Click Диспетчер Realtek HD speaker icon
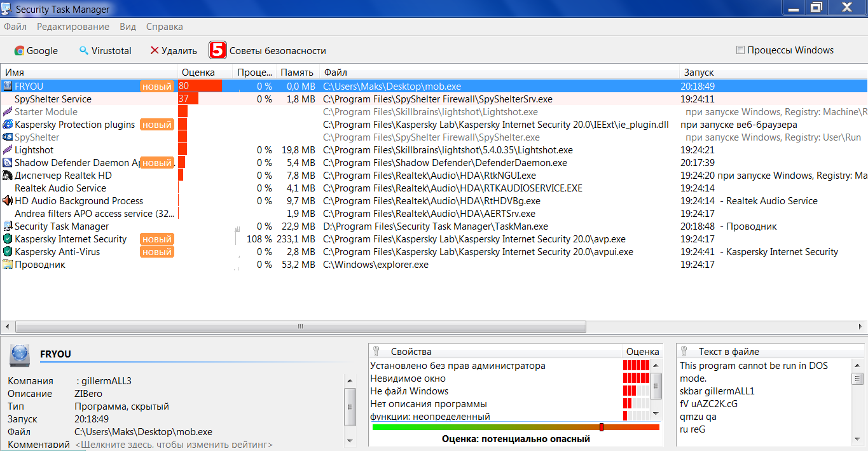 tap(8, 175)
